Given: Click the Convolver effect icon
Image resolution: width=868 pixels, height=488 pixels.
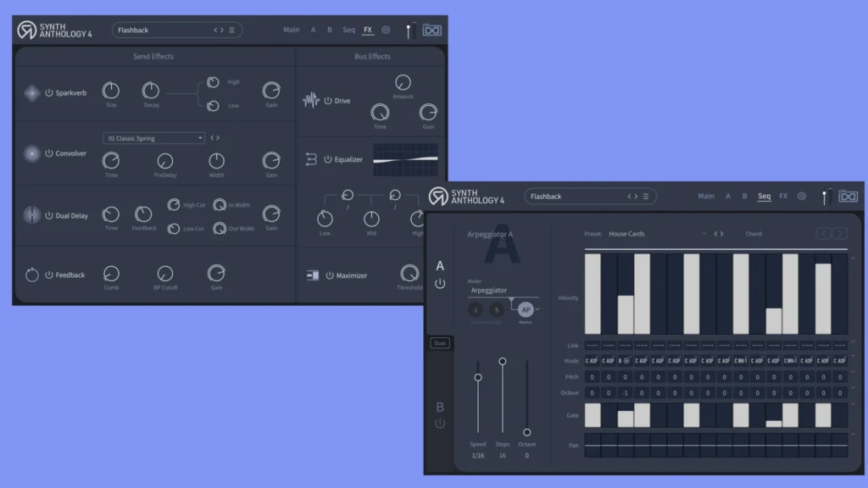Looking at the screenshot, I should tap(31, 153).
